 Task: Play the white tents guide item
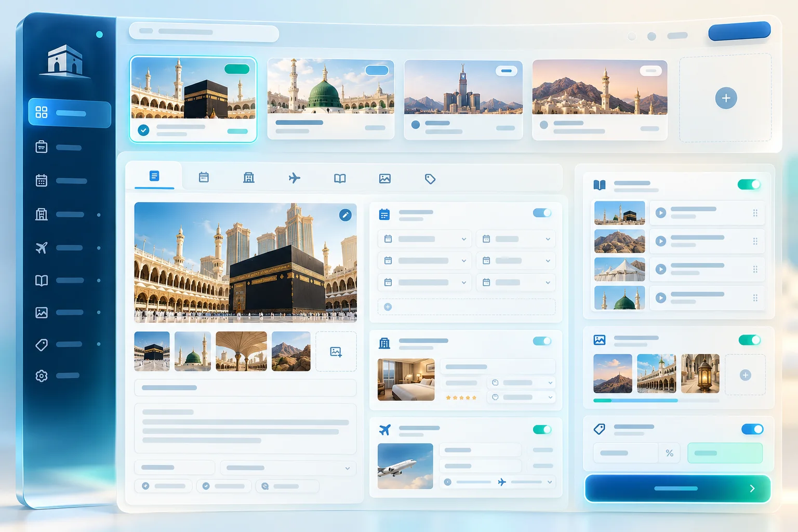pos(661,269)
